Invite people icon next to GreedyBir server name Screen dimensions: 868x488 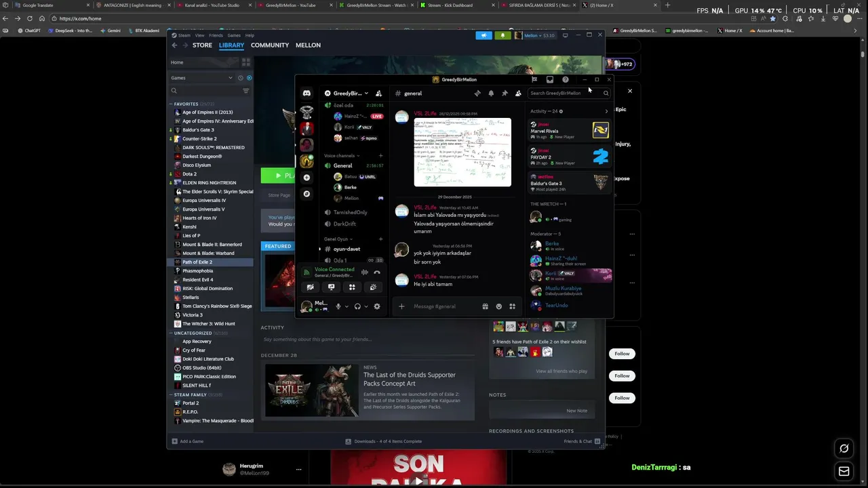tap(379, 94)
